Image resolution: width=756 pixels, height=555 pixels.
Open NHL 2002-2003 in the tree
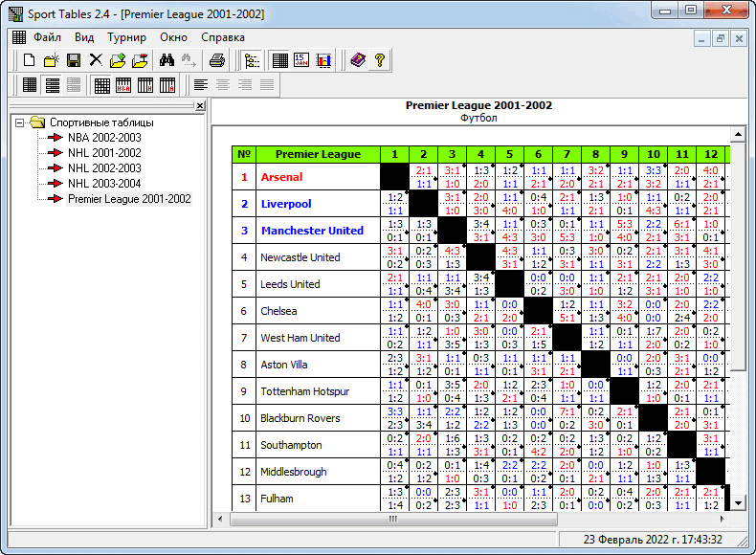104,168
